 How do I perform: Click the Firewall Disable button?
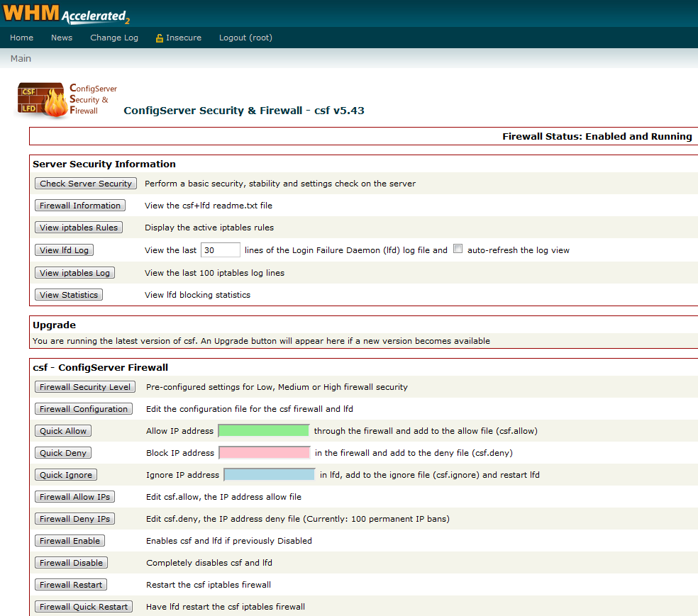coord(71,563)
